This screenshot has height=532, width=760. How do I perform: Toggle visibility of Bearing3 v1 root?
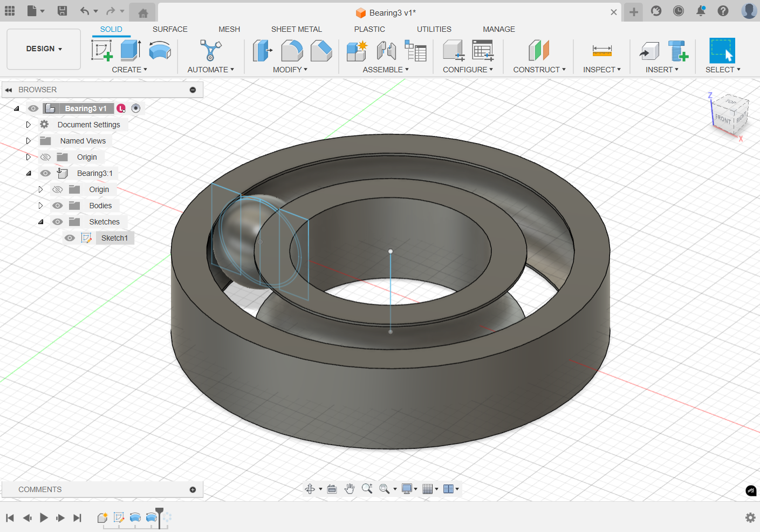point(33,108)
